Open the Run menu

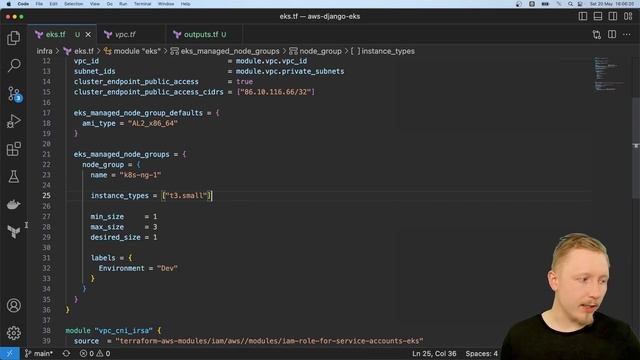pyautogui.click(x=123, y=4)
